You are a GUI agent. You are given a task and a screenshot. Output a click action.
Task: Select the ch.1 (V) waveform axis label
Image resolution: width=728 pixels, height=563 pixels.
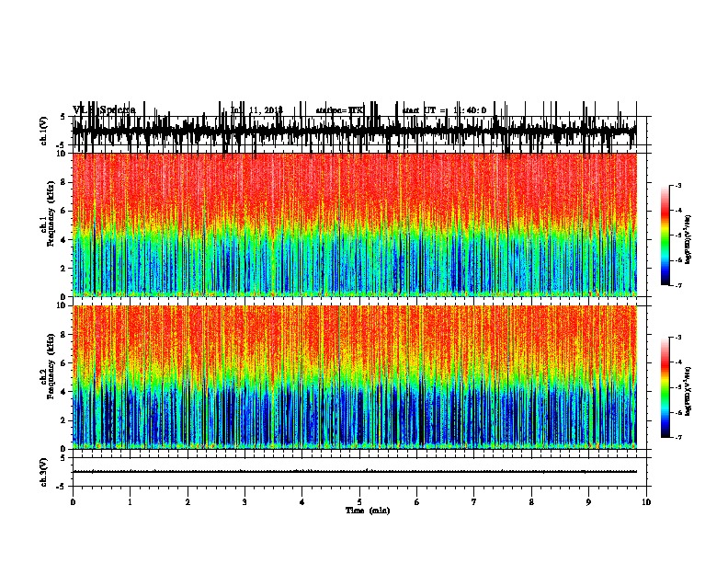[x=44, y=131]
